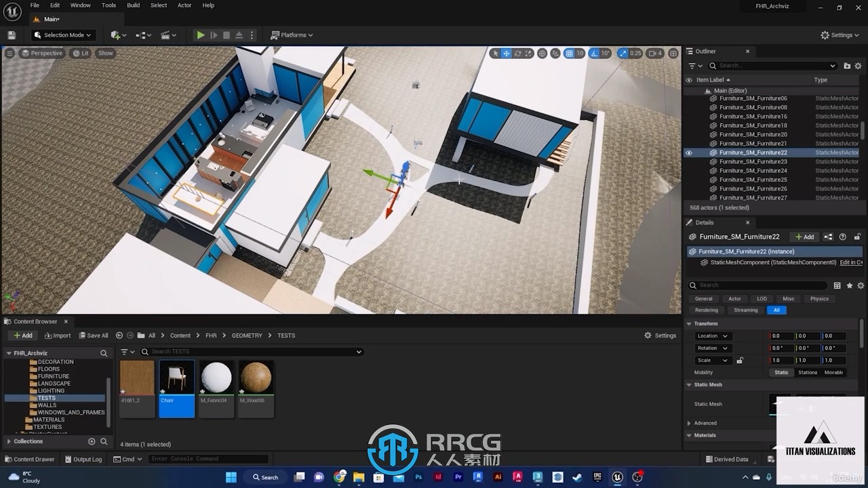Select Furniture_SM_Furniture18 in the Outliner
This screenshot has height=488, width=868.
pos(753,125)
